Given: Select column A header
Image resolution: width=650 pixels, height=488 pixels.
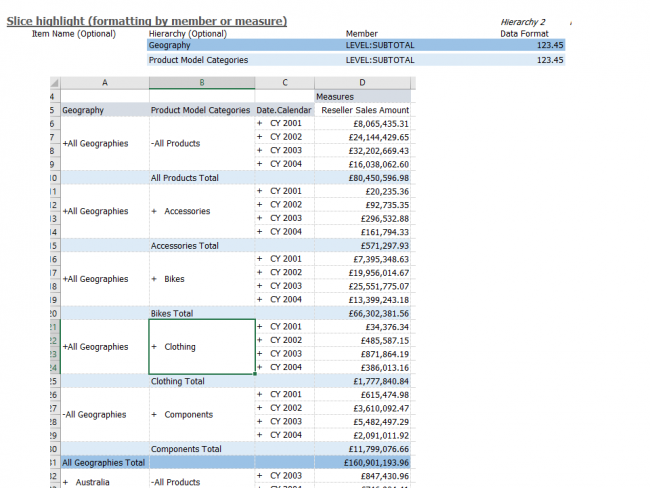Looking at the screenshot, I should coord(104,83).
